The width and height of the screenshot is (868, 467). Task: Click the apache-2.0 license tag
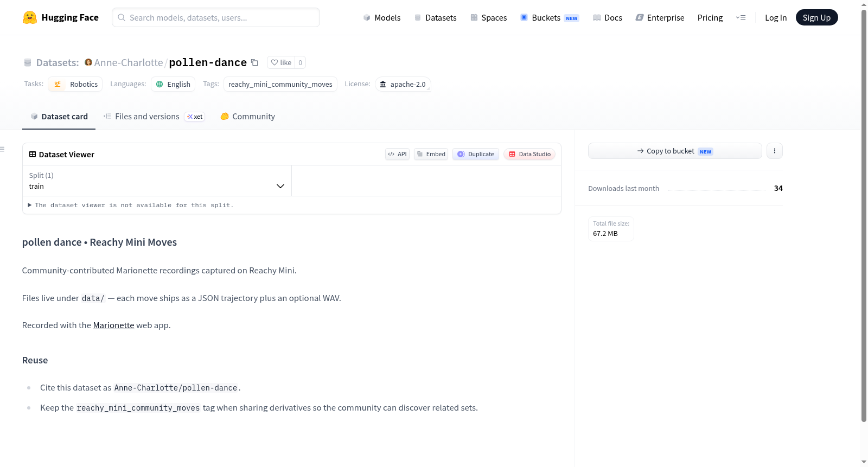point(403,84)
